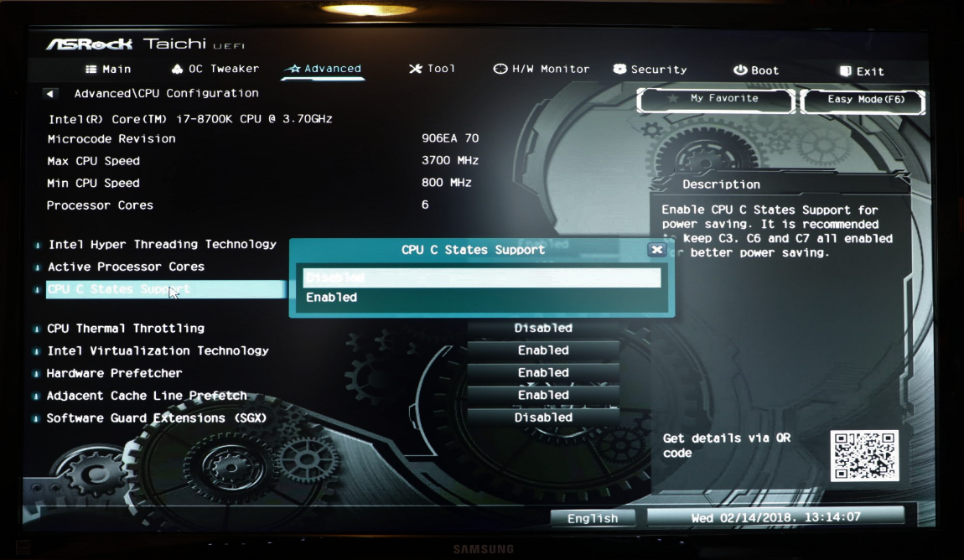Change language with English button
Image resolution: width=964 pixels, height=560 pixels.
click(x=593, y=518)
